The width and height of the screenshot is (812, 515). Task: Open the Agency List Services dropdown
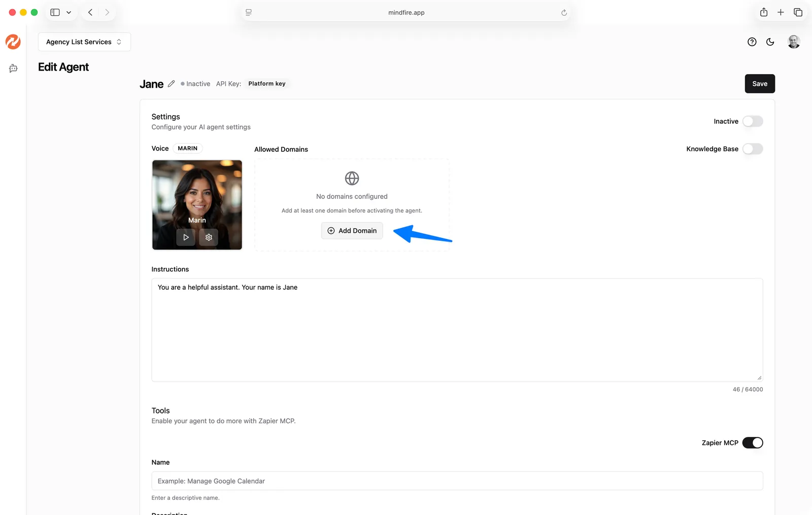[x=84, y=42]
